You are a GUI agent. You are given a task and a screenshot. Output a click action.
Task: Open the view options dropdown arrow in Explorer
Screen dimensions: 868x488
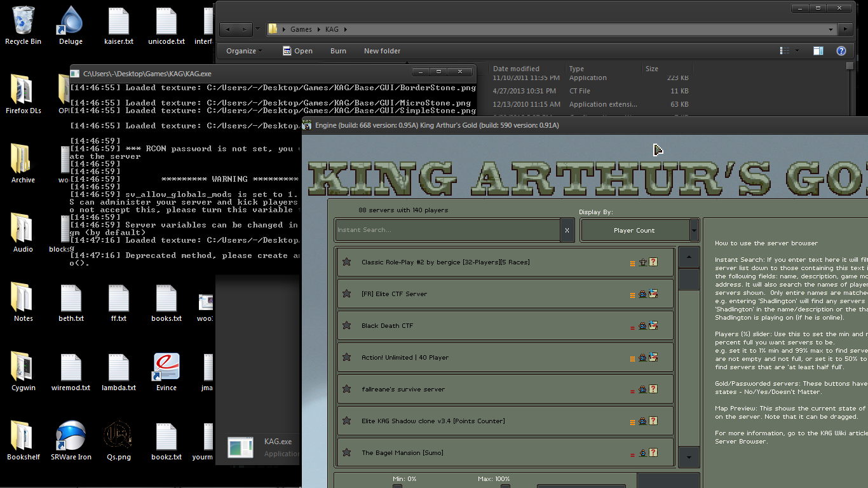(797, 51)
